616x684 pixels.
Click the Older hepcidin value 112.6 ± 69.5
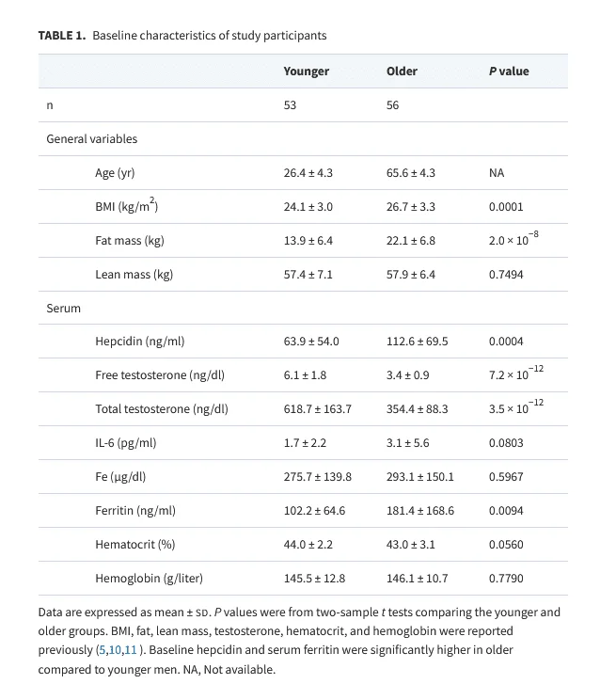point(417,342)
